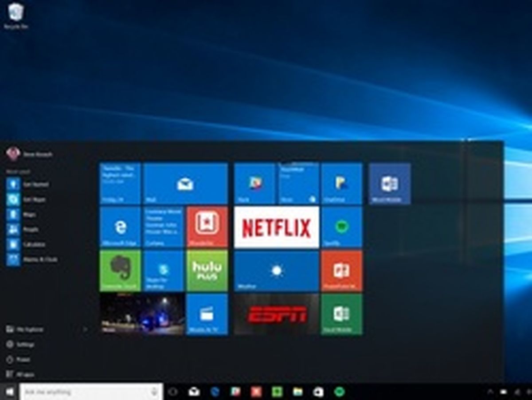Viewport: 532px width, 400px height.
Task: Launch the Evernote elephant tile
Action: pyautogui.click(x=120, y=270)
